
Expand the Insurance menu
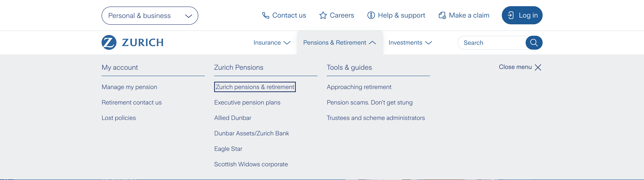click(272, 43)
